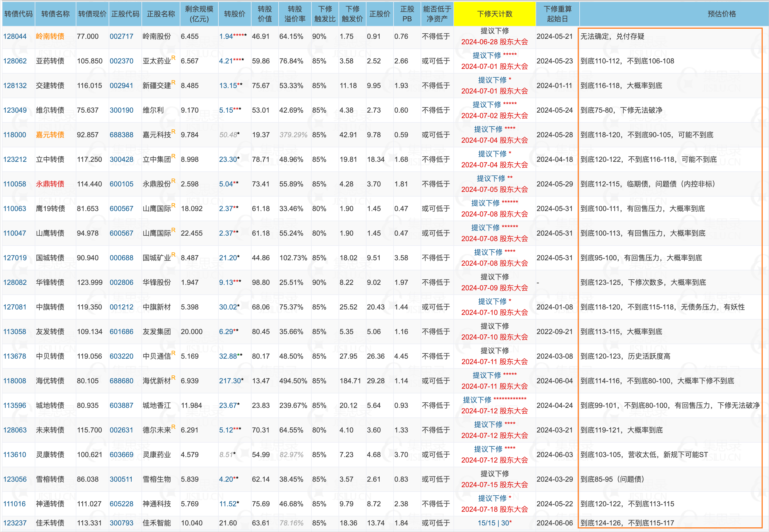Image resolution: width=769 pixels, height=532 pixels.
Task: Sort by 转股溢价率 column header
Action: [x=295, y=14]
